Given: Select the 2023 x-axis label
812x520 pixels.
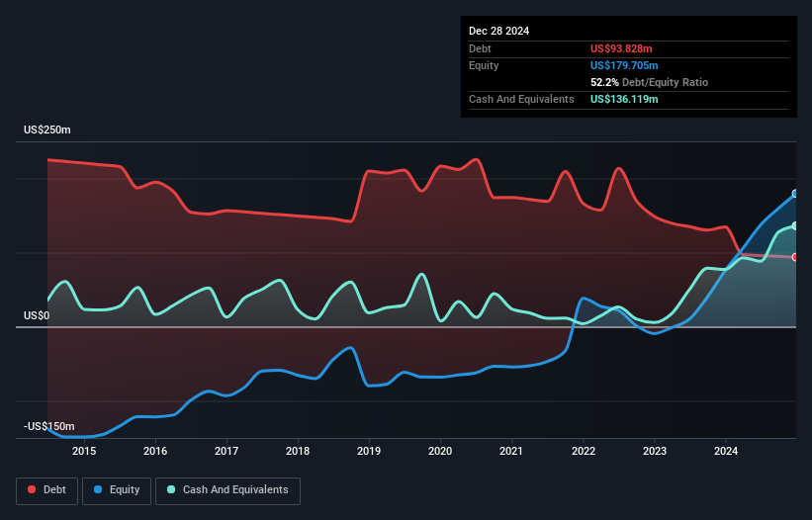Looking at the screenshot, I should pyautogui.click(x=655, y=451).
